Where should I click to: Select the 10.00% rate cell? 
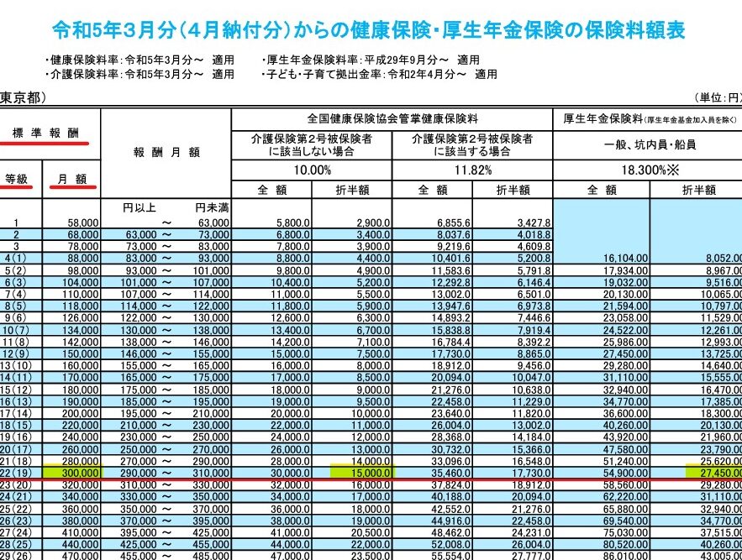coord(311,170)
